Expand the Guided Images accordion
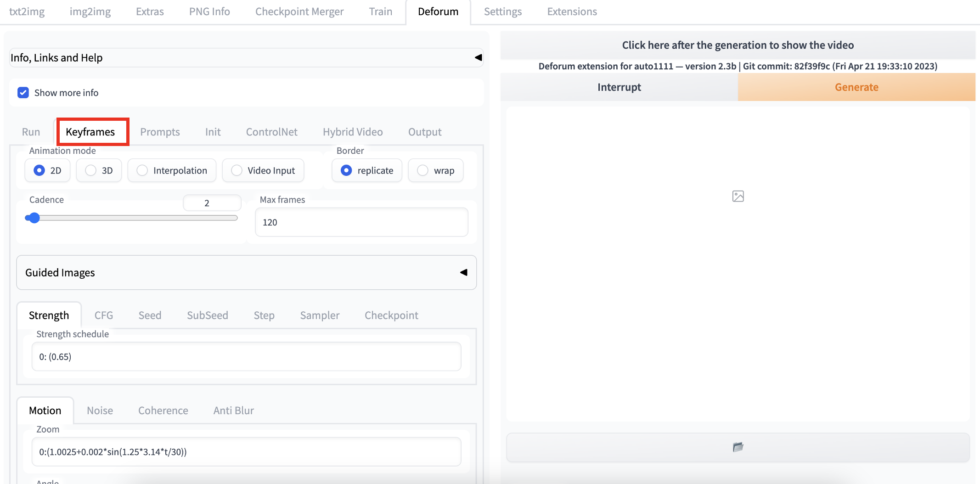The image size is (980, 484). (x=246, y=273)
